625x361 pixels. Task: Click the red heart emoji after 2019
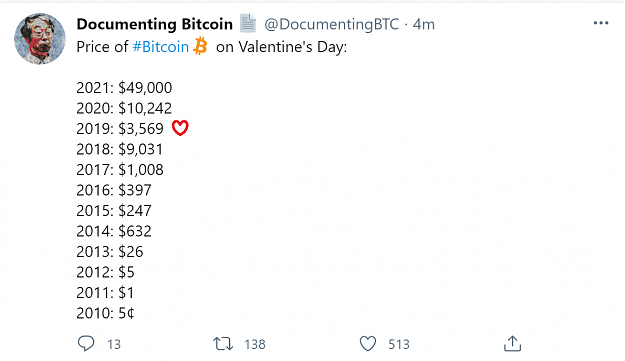pyautogui.click(x=180, y=128)
